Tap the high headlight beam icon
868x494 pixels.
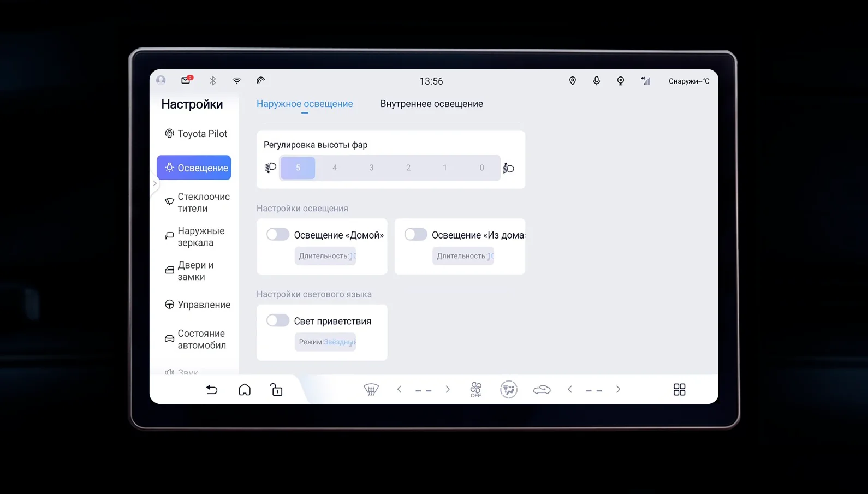(509, 168)
